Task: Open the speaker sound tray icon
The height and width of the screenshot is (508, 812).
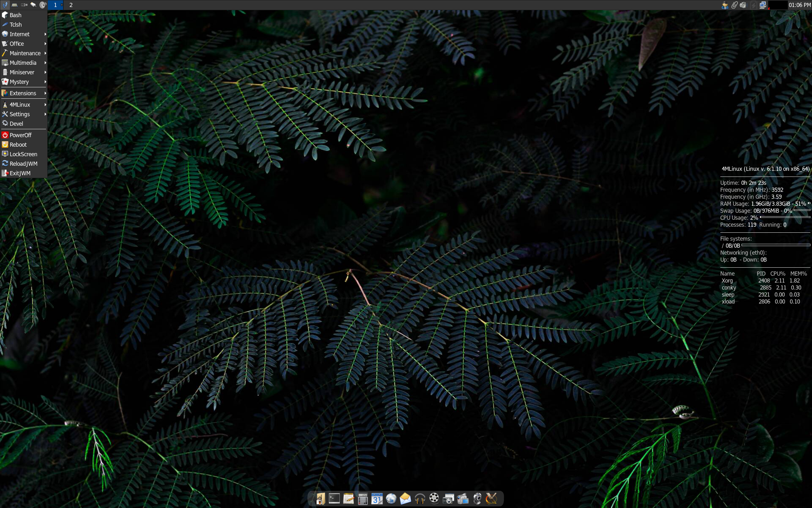Action: [x=743, y=5]
